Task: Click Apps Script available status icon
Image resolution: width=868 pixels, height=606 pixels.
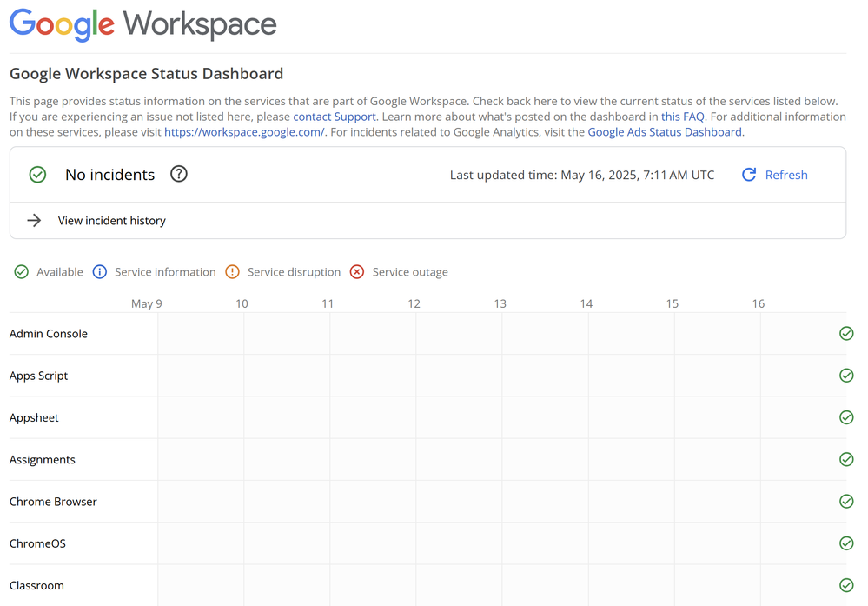Action: (x=846, y=376)
